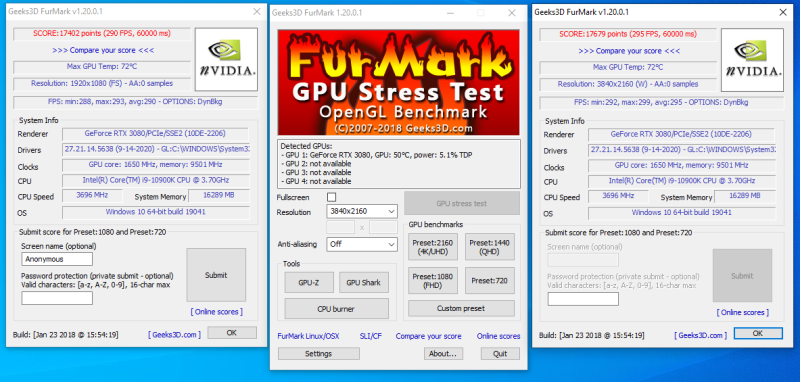Click the FurMark flame banner image

(398, 82)
